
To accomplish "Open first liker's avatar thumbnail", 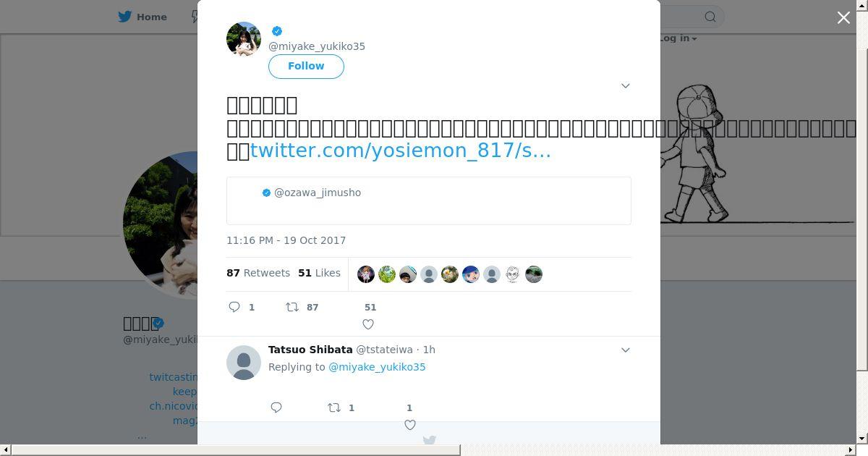I will pyautogui.click(x=366, y=274).
